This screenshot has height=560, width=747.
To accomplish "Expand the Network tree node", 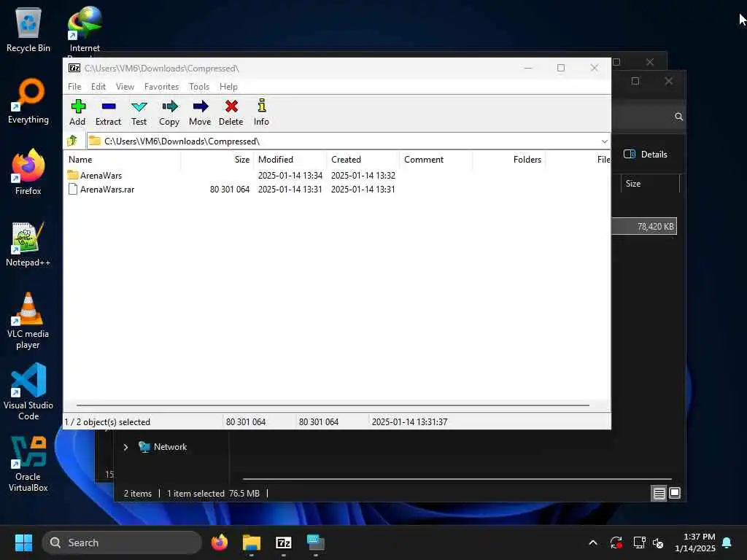I will (x=125, y=447).
